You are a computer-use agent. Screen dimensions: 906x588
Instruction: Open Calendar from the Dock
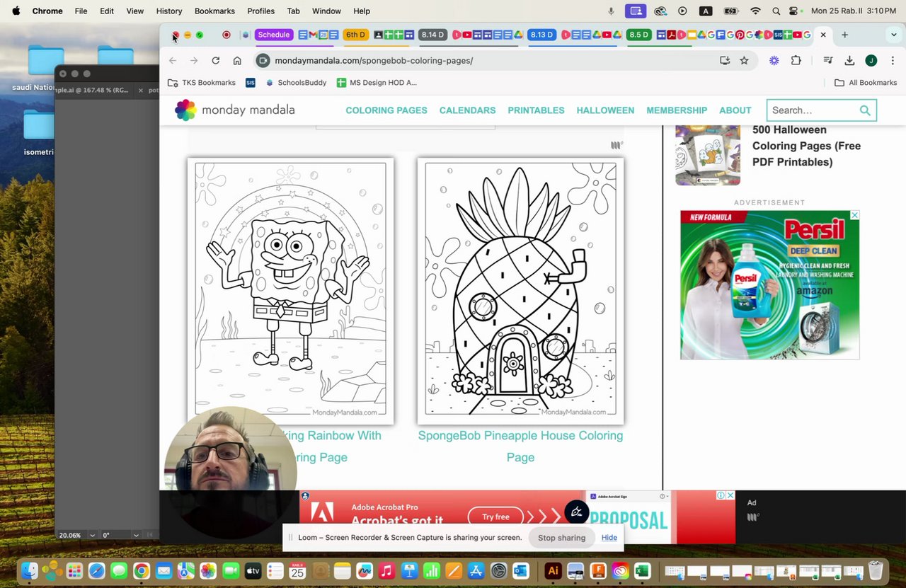click(297, 570)
